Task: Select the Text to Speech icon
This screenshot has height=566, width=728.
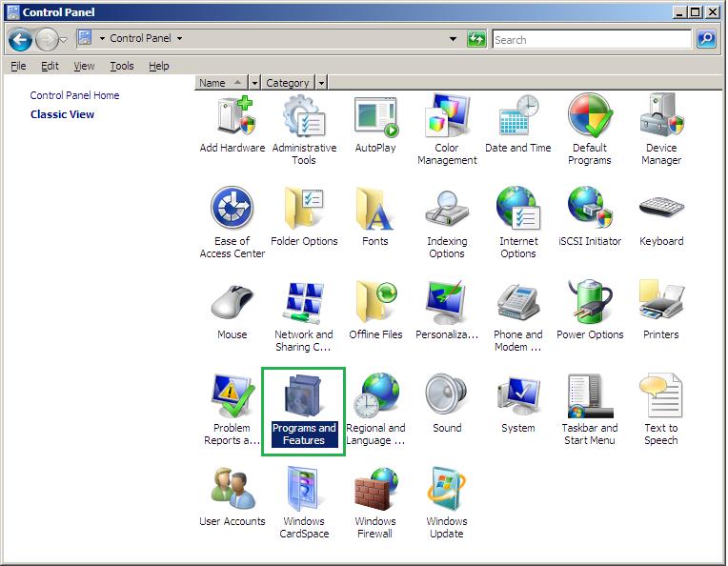Action: click(661, 397)
